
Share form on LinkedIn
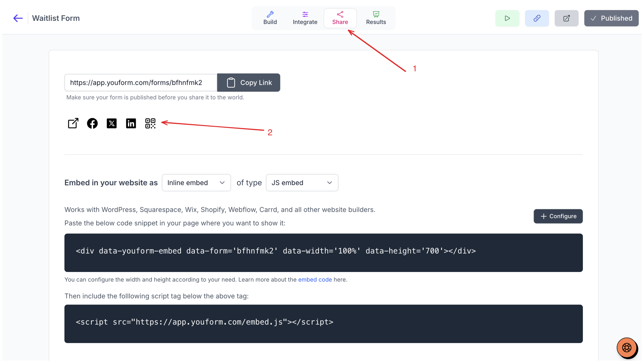tap(131, 123)
